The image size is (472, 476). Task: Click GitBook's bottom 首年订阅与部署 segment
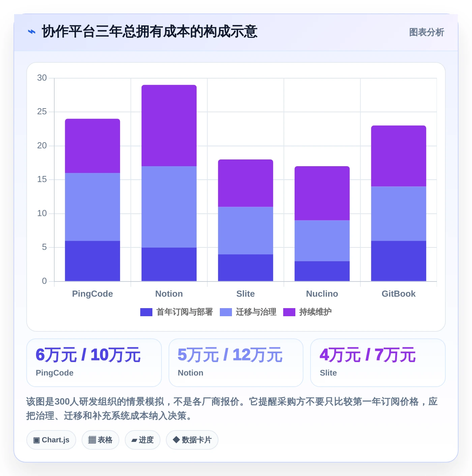point(399,261)
